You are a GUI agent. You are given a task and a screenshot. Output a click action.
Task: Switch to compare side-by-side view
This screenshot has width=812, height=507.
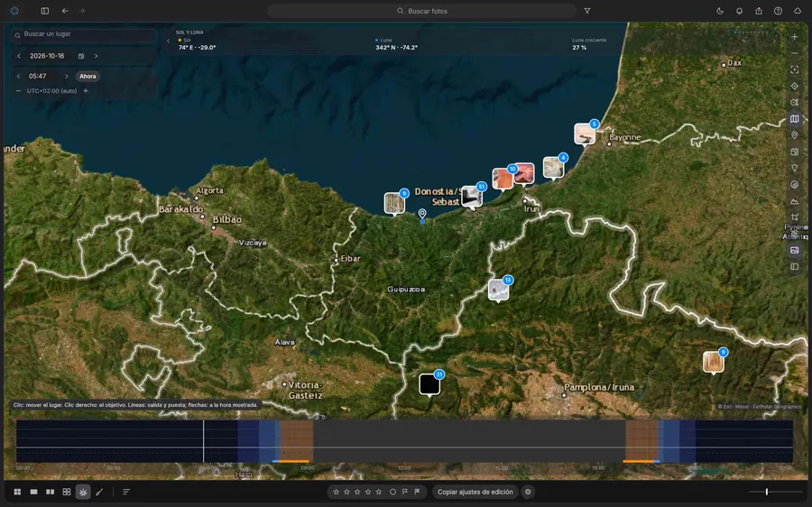(51, 492)
